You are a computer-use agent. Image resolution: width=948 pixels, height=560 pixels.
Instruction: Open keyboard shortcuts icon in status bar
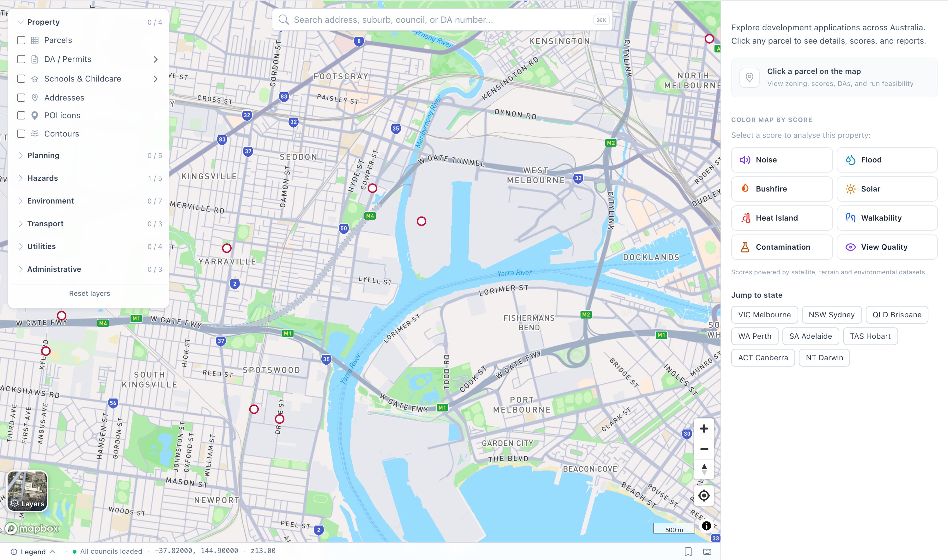pos(707,552)
